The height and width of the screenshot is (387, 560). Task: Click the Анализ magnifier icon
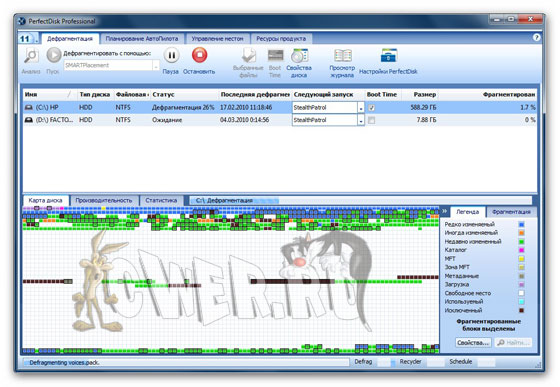(31, 56)
